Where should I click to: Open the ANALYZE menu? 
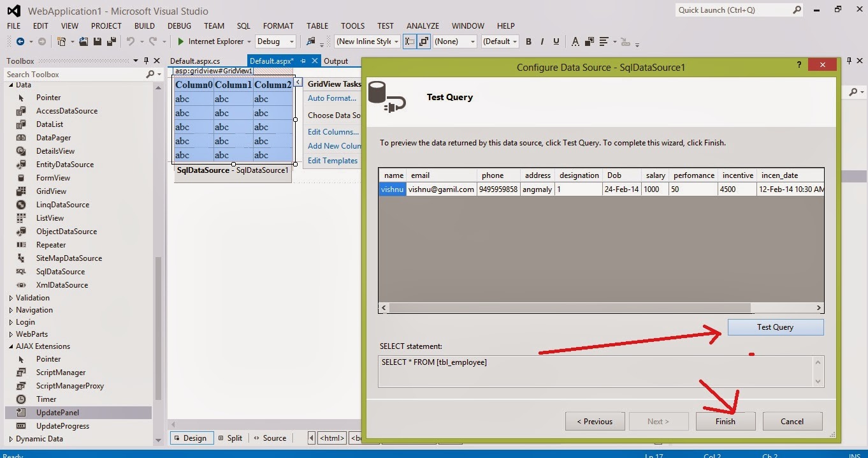tap(423, 26)
